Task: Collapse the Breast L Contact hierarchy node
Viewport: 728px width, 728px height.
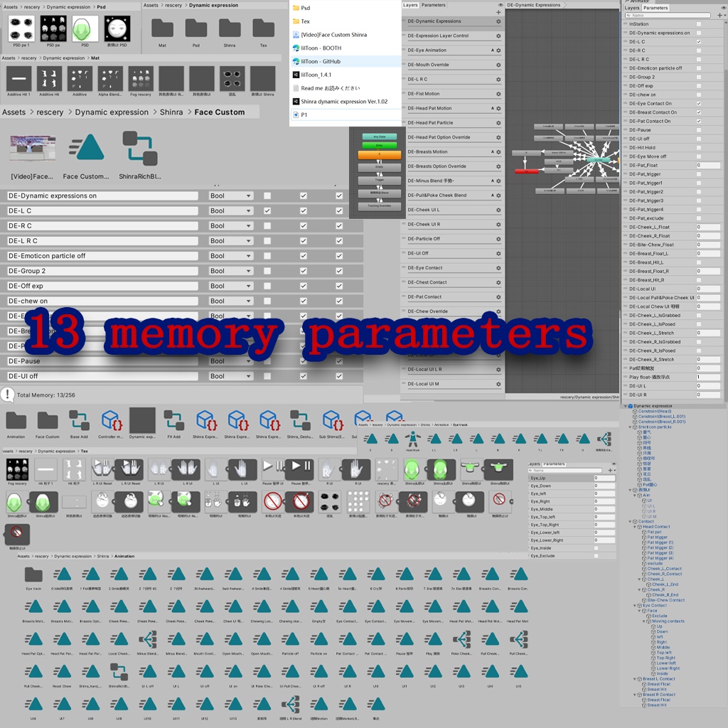Action: (636, 679)
